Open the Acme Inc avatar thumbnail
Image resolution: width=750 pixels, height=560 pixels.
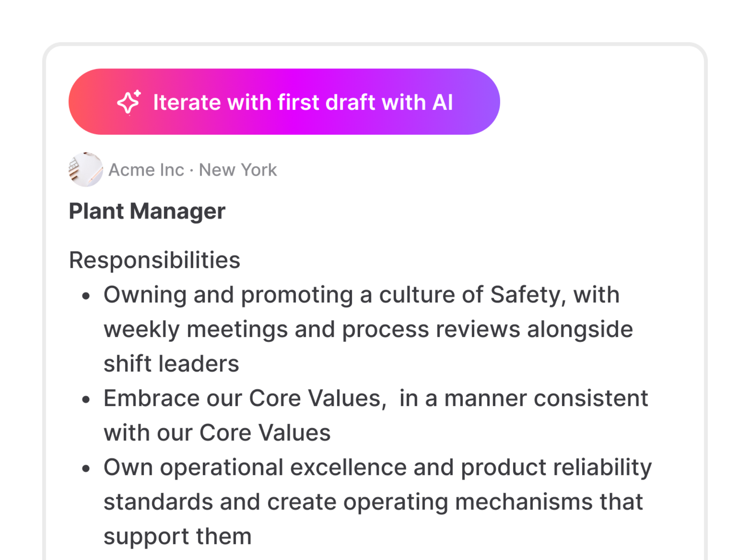click(x=85, y=170)
